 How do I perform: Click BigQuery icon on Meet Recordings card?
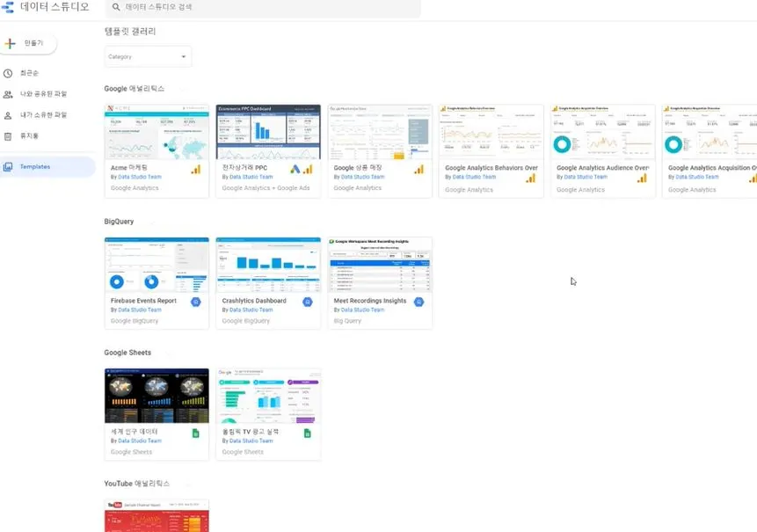[x=419, y=302]
